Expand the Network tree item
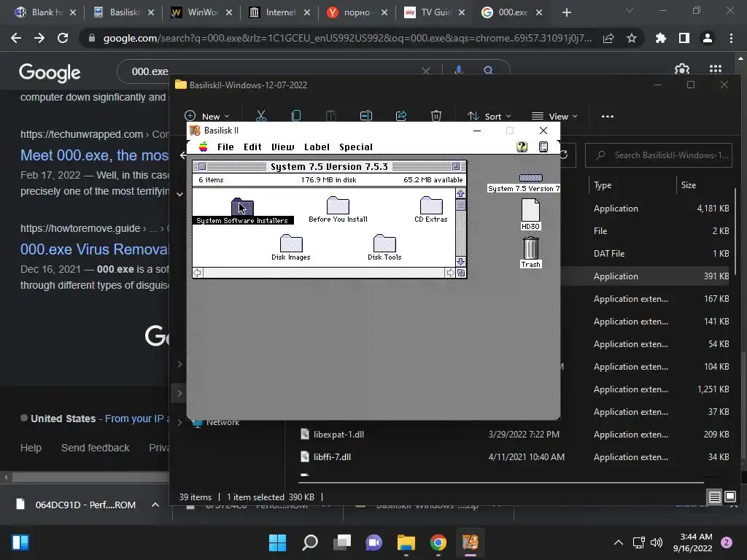 click(180, 422)
